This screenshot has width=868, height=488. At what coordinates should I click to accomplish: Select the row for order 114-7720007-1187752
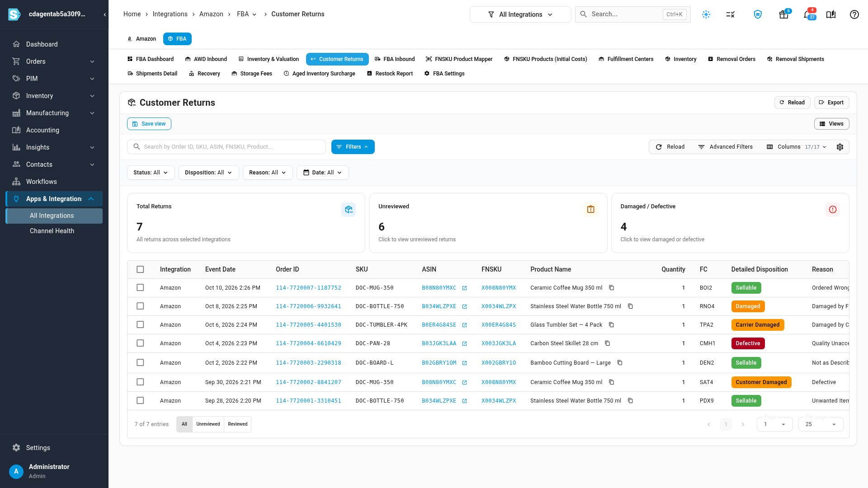coord(140,288)
